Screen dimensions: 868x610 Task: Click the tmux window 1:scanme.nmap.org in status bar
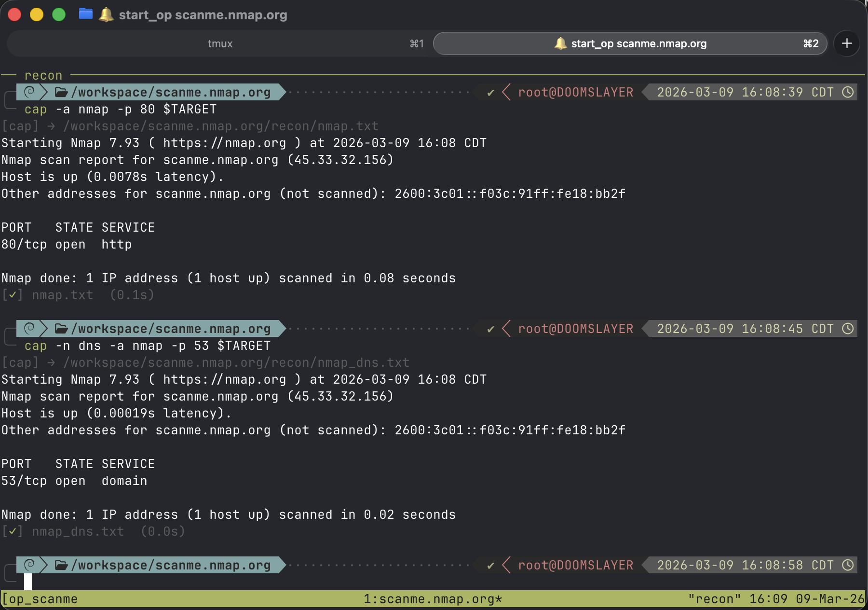tap(433, 599)
